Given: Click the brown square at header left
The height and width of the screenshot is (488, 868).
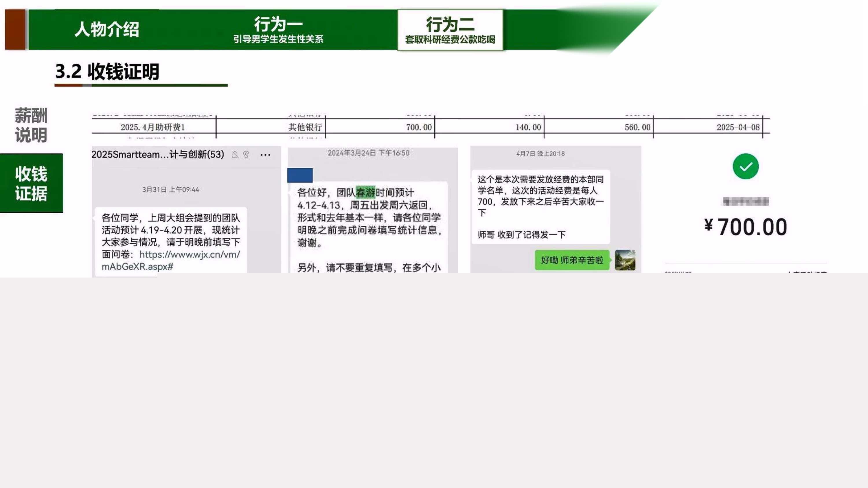Looking at the screenshot, I should coord(15,30).
